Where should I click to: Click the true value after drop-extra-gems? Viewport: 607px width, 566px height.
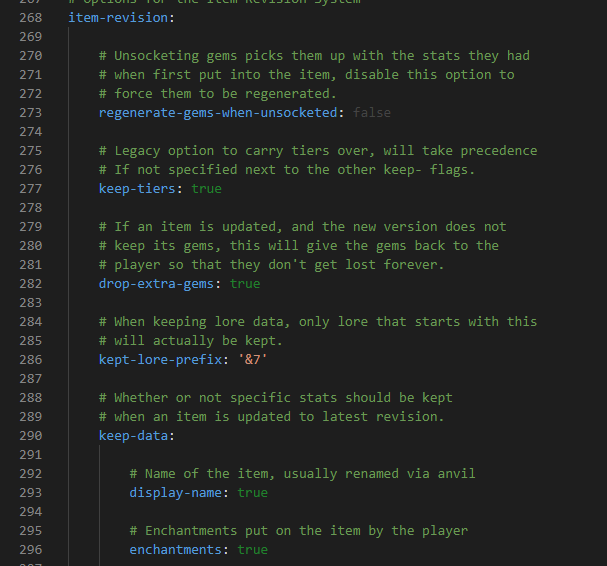(244, 284)
